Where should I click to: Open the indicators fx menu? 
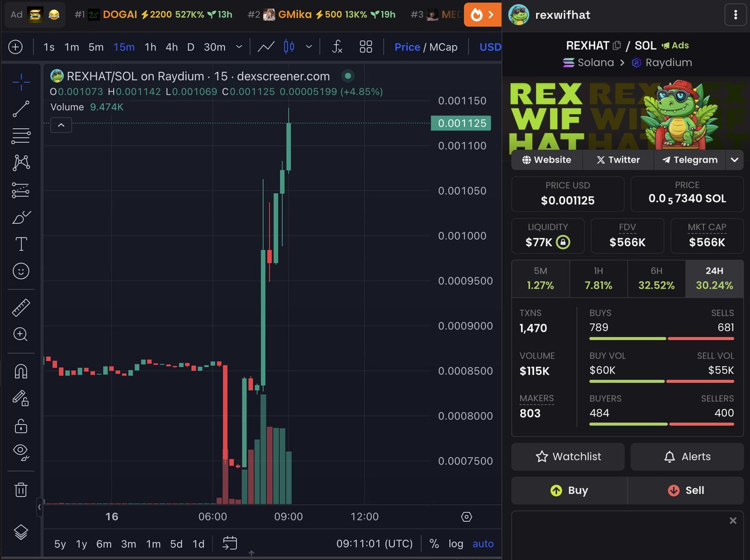[337, 47]
